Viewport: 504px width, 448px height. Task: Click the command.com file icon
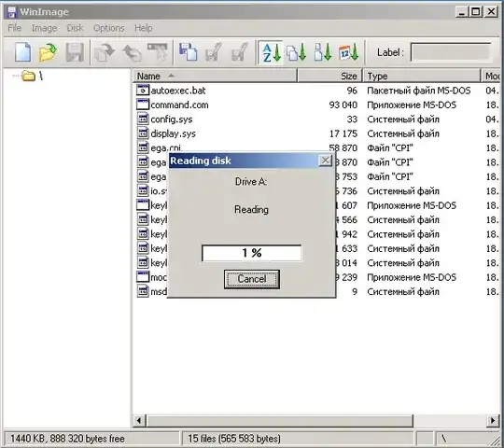(143, 105)
